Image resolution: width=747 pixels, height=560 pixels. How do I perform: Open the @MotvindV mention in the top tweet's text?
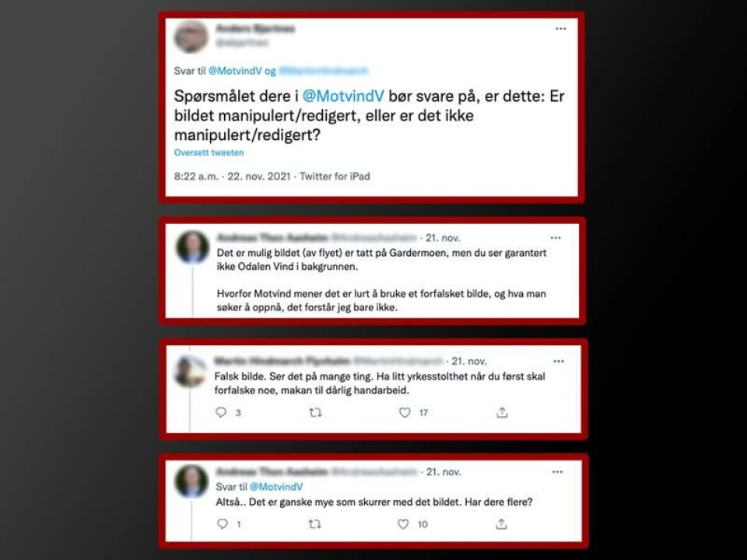coord(343,96)
